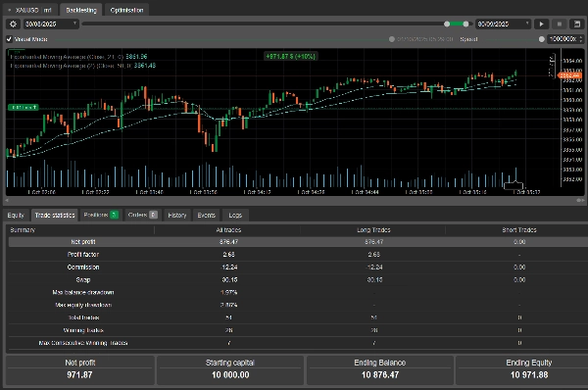Select the XAUUSD instance tab
Viewport: 588px width, 390px height.
30,10
